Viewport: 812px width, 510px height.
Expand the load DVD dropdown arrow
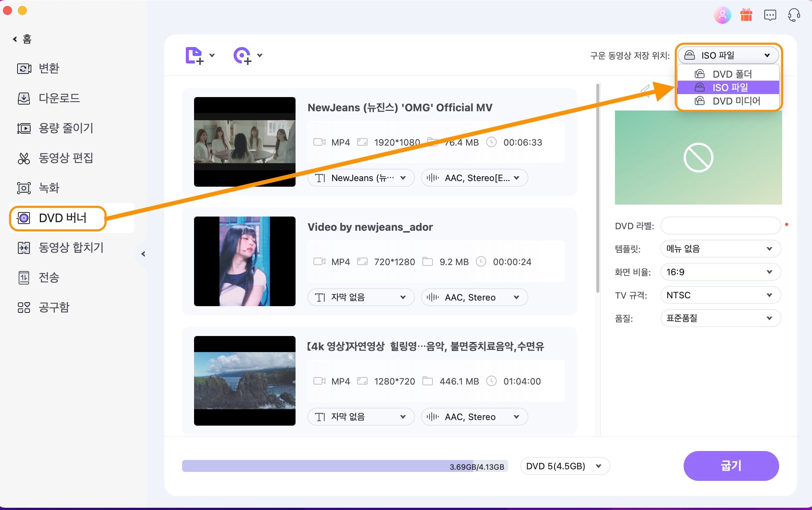click(260, 56)
